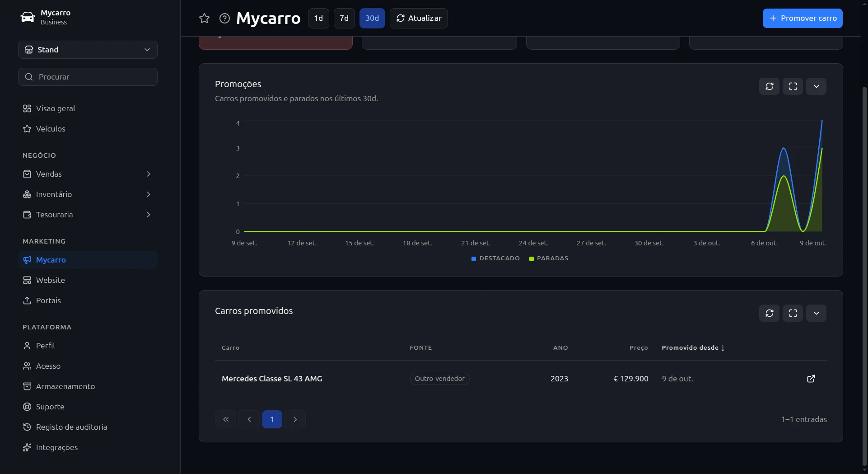Click the vertical page scrollbar
This screenshot has width=868, height=474.
coord(864,276)
